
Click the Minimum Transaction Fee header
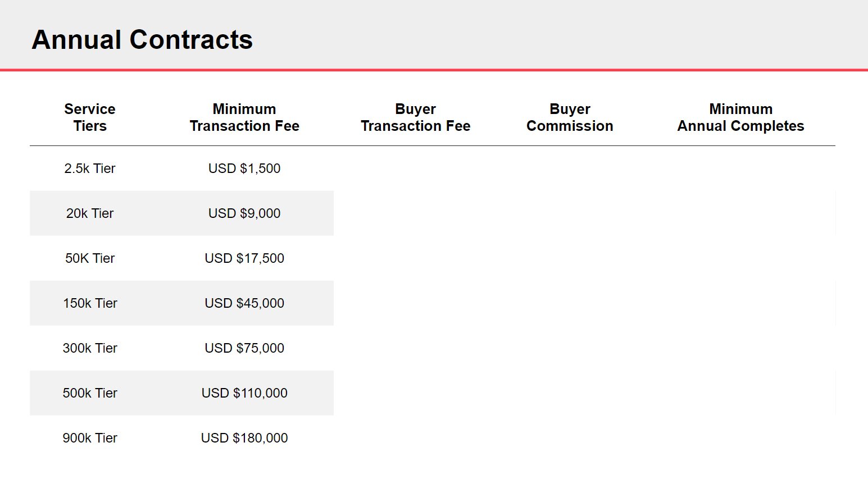[244, 117]
